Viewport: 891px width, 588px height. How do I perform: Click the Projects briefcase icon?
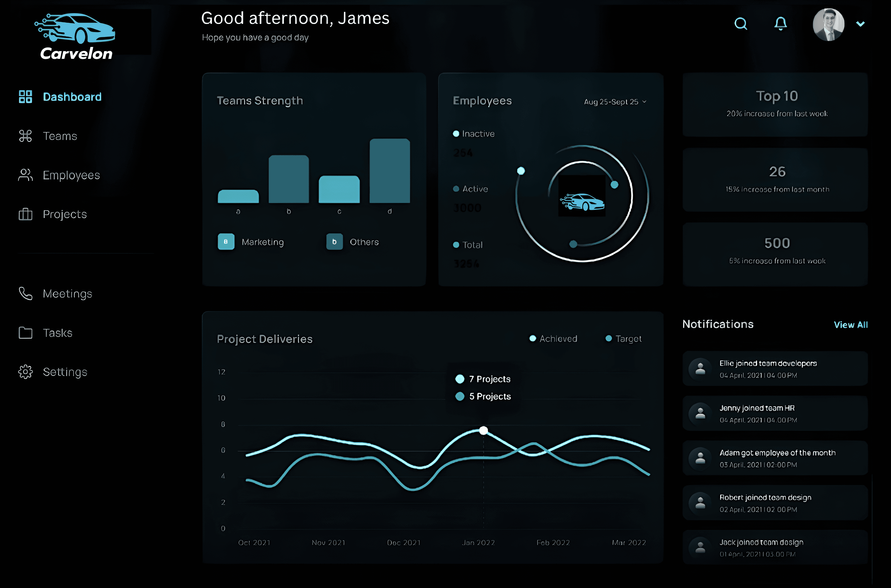[25, 214]
